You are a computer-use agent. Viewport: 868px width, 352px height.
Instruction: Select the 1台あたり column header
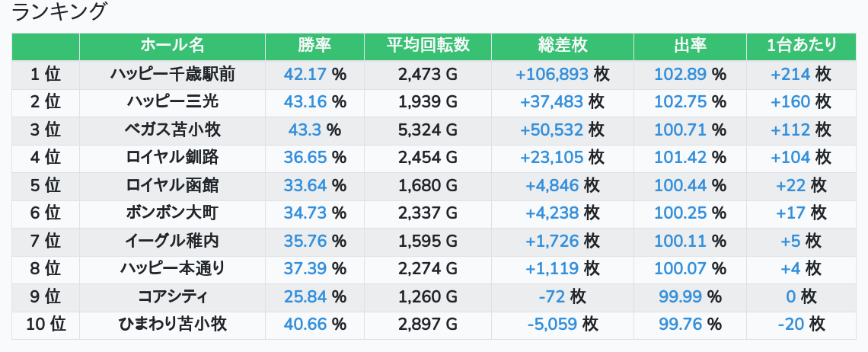click(802, 46)
